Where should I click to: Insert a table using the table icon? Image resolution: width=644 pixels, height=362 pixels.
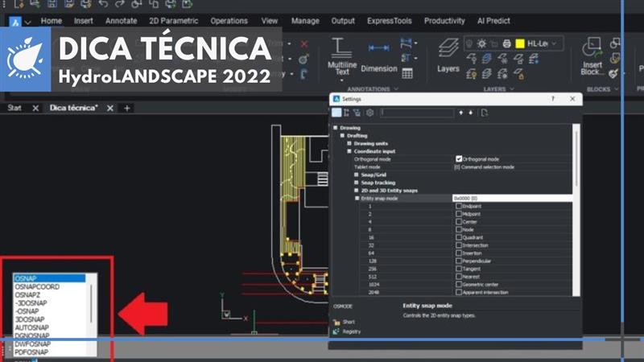pyautogui.click(x=407, y=73)
